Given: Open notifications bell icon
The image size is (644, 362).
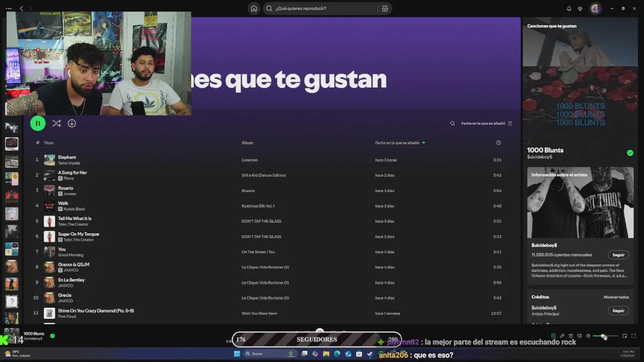Looking at the screenshot, I should [x=569, y=9].
